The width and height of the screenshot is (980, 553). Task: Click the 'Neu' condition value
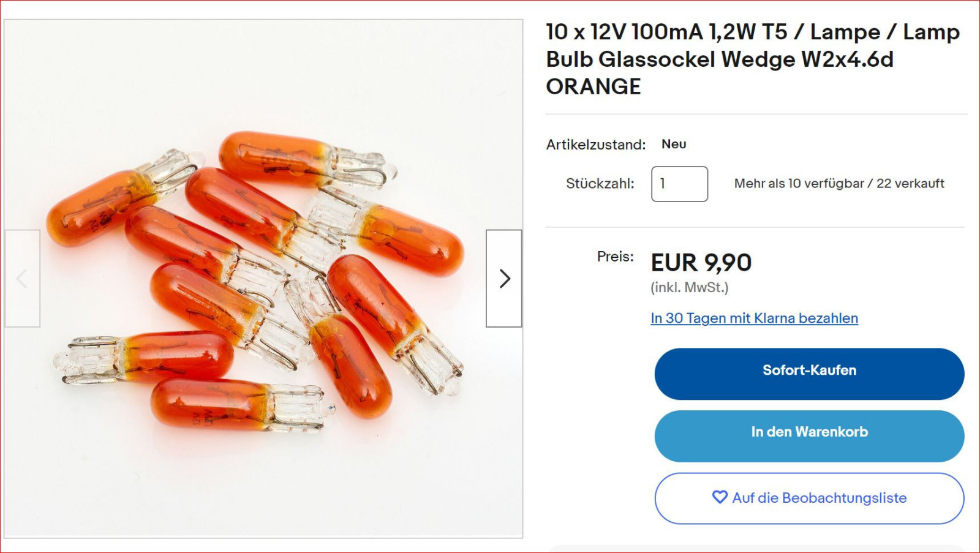coord(674,145)
